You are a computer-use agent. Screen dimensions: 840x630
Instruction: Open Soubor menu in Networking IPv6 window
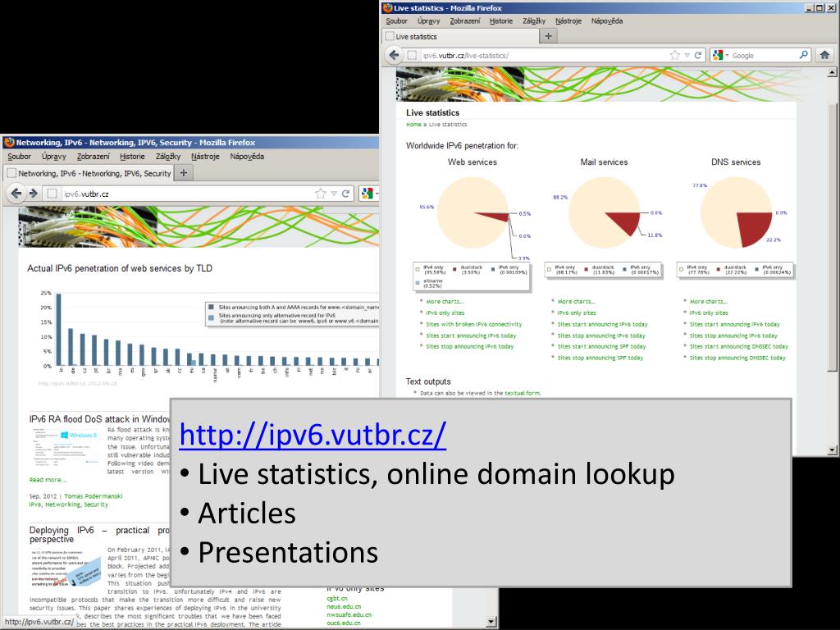(20, 157)
